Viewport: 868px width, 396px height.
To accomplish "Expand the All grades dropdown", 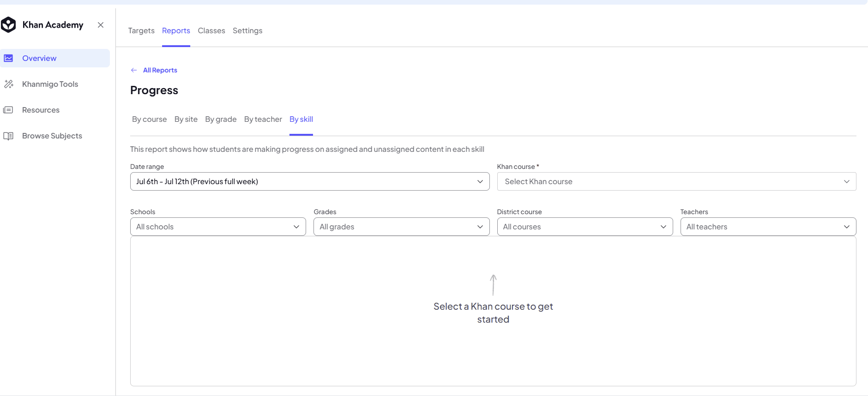I will [x=401, y=227].
